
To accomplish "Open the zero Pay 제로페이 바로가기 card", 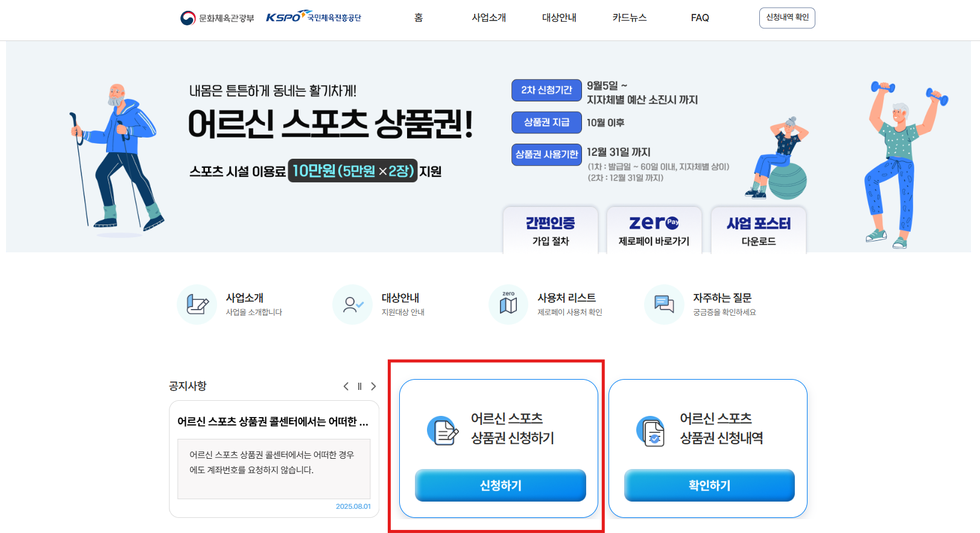I will tap(654, 231).
